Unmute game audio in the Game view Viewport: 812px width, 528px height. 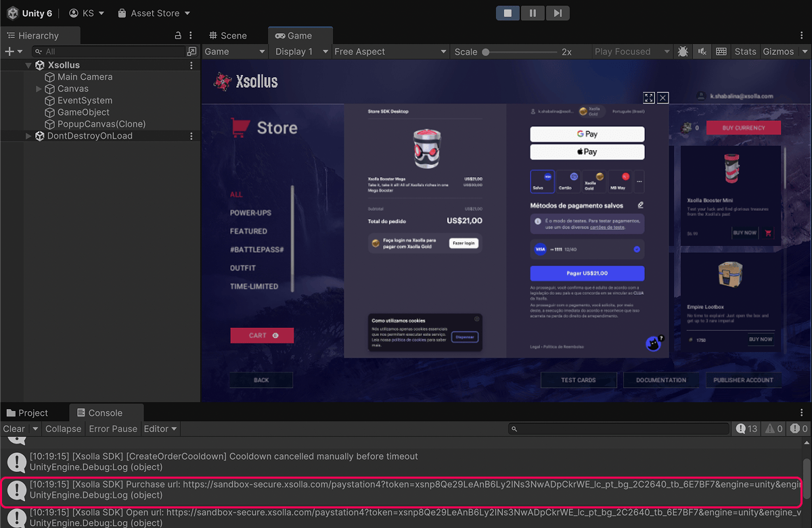(x=702, y=51)
